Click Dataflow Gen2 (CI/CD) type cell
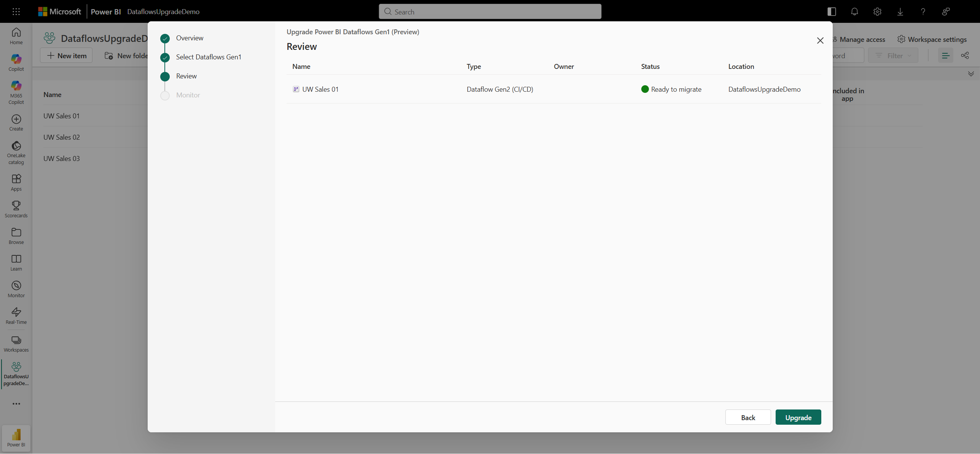The image size is (980, 454). click(x=500, y=89)
